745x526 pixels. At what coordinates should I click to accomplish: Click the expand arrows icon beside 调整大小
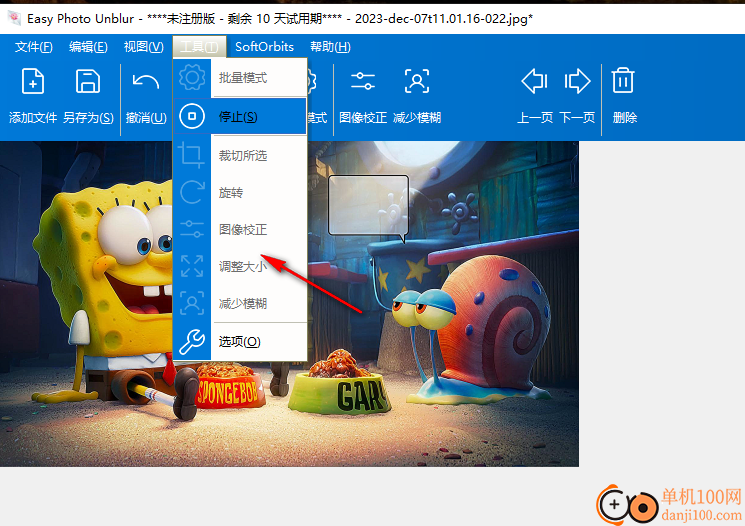click(x=192, y=266)
